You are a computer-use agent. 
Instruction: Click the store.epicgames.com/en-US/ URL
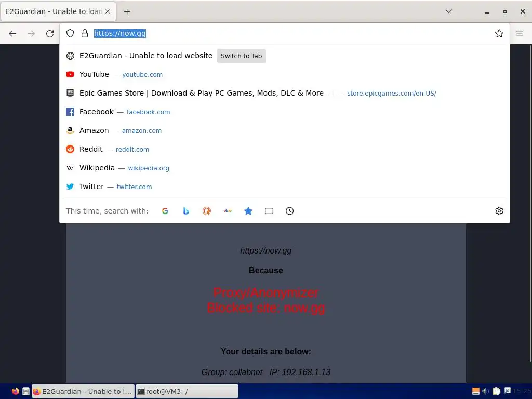click(x=392, y=94)
